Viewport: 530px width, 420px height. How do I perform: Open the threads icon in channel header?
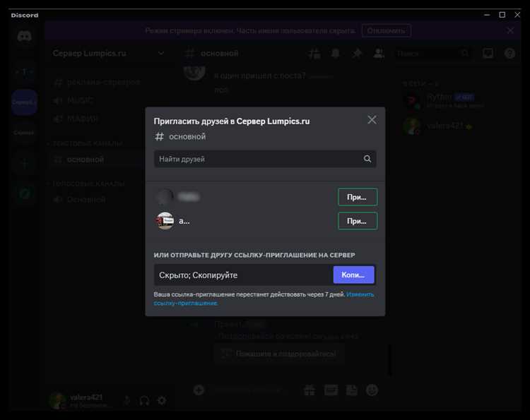pos(314,54)
